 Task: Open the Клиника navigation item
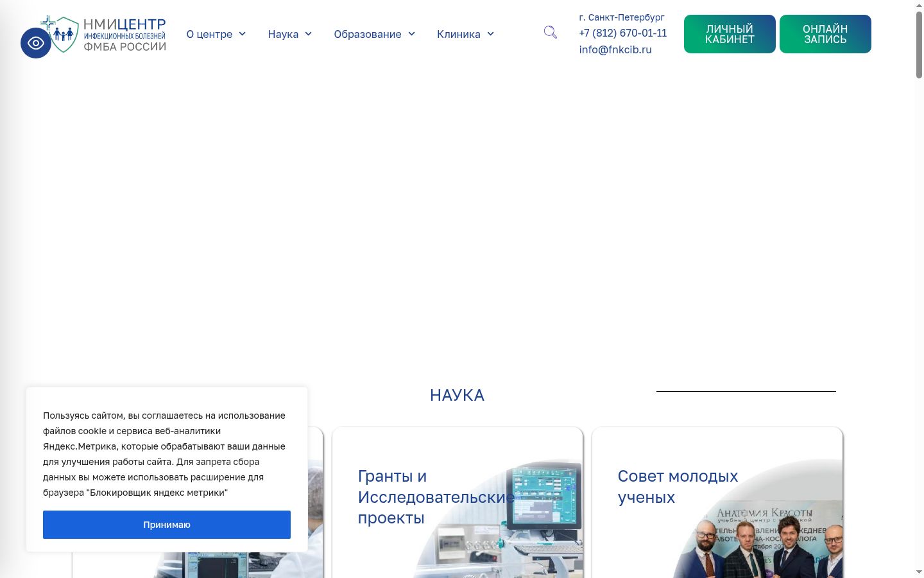pos(459,34)
